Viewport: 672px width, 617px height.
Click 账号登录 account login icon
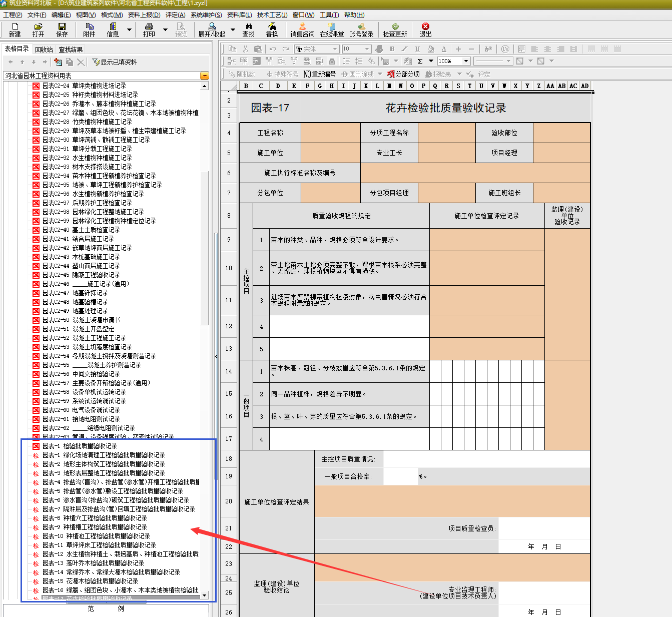point(361,30)
